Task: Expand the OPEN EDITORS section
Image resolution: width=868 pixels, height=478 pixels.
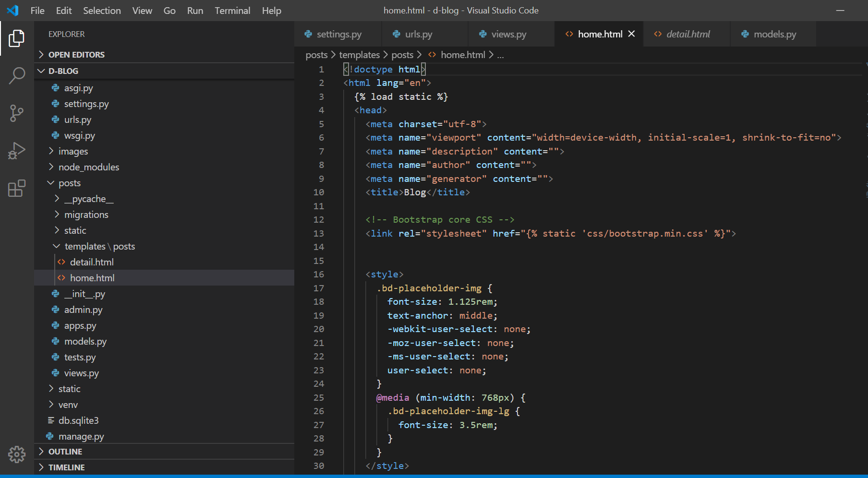Action: tap(41, 54)
